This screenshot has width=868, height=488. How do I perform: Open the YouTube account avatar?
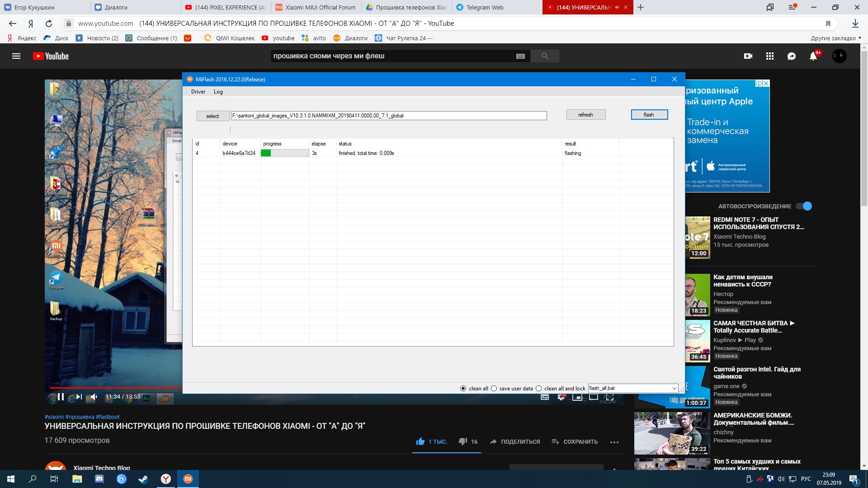(840, 56)
